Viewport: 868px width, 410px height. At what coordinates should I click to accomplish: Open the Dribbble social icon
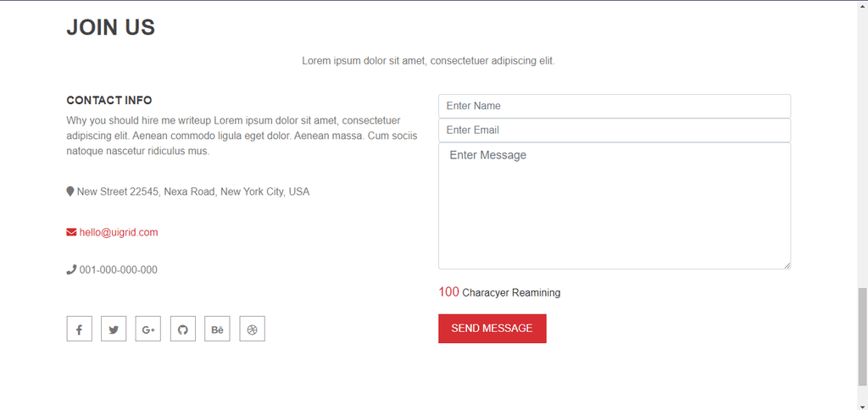[x=252, y=329]
